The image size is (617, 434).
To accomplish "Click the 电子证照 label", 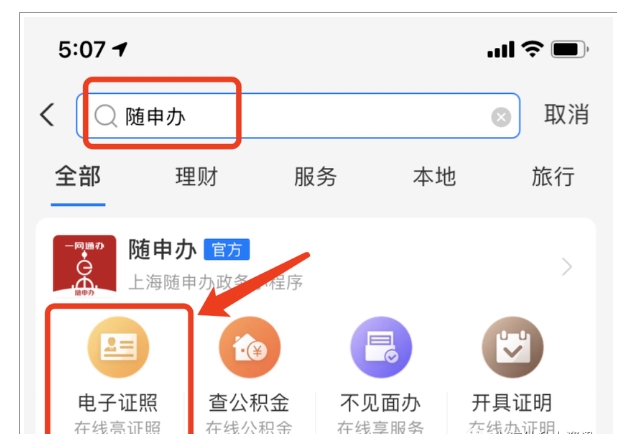I will click(x=118, y=403).
